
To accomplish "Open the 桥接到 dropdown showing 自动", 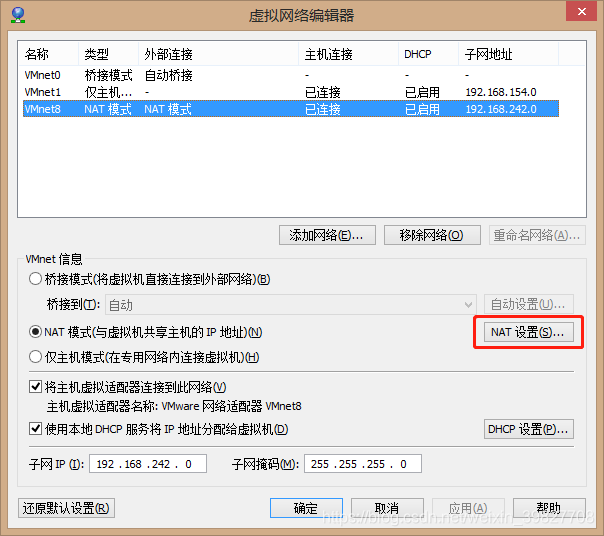I will tap(291, 305).
